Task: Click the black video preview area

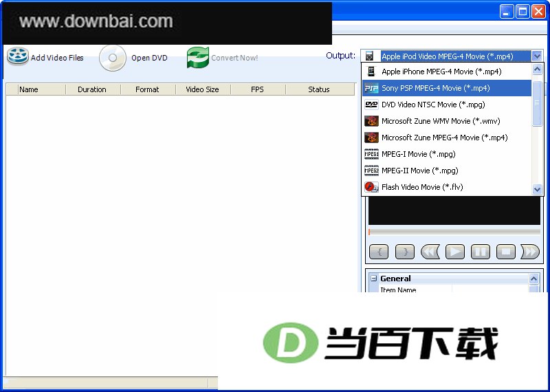Action: pyautogui.click(x=454, y=210)
